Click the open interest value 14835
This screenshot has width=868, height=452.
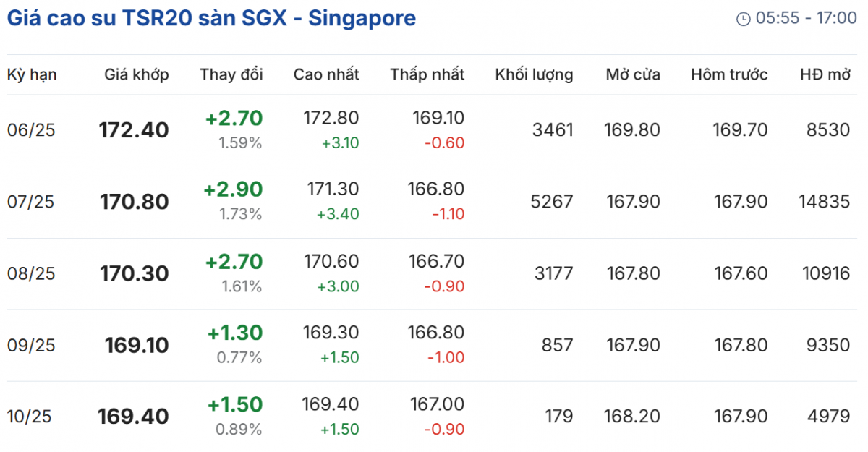[825, 202]
